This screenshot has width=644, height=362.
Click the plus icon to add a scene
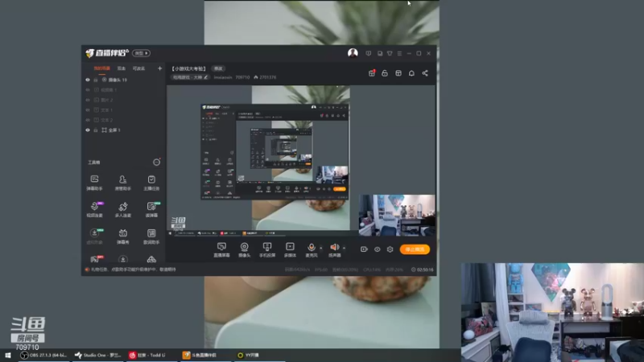(159, 68)
